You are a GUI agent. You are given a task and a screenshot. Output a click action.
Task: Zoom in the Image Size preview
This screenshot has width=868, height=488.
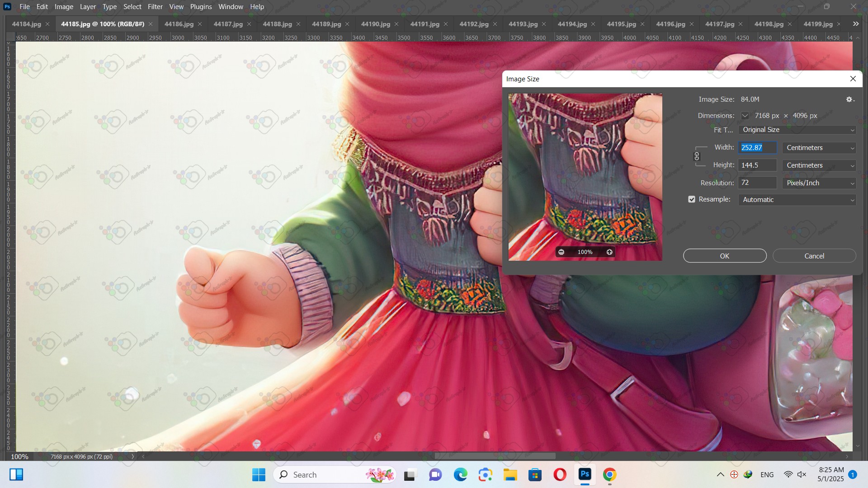coord(609,252)
